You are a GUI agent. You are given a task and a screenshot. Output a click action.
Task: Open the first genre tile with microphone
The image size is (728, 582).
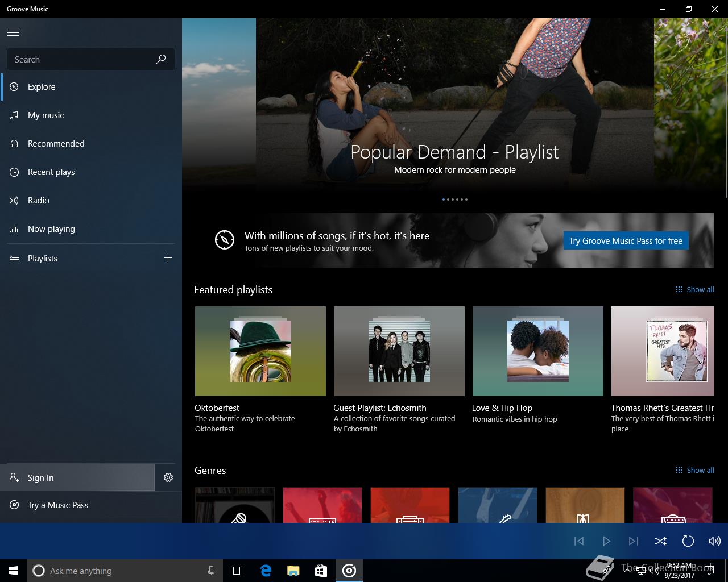(235, 505)
